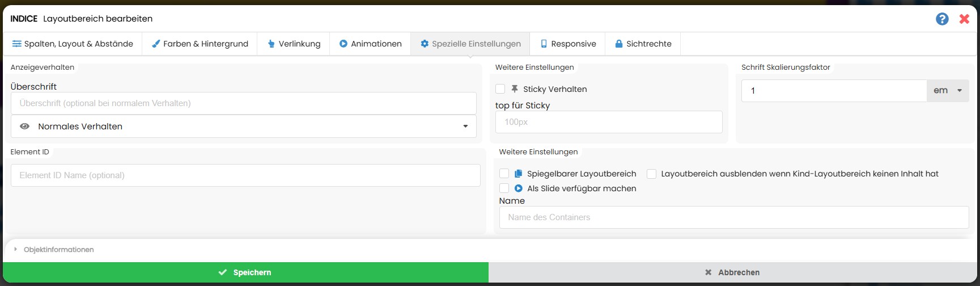Tick the Spiegelbarer Layoutbereich checkbox
Screen dimensions: 980x286
pyautogui.click(x=504, y=174)
